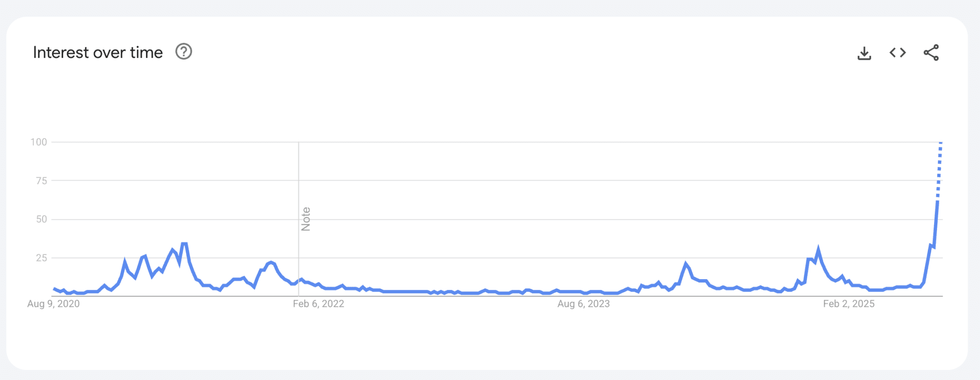
Task: Download the chart data as CSV
Action: pyautogui.click(x=864, y=53)
